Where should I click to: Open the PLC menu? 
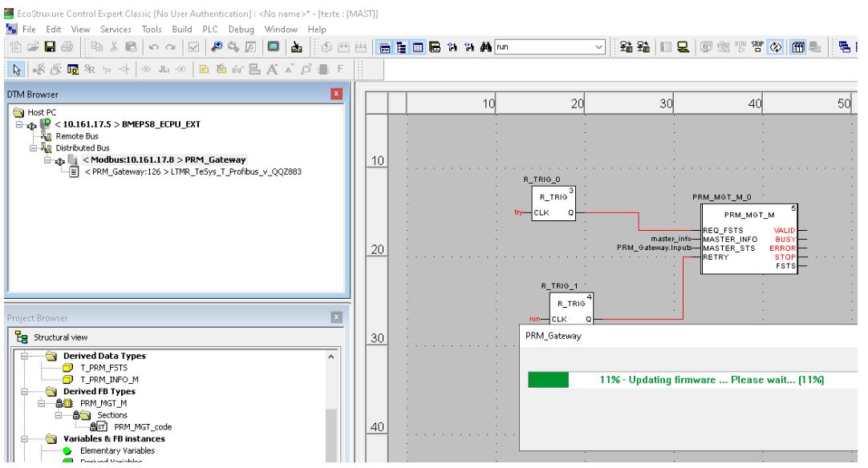(210, 30)
